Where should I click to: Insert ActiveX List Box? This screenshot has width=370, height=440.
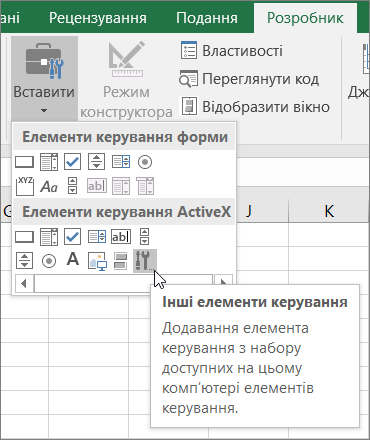(x=97, y=237)
